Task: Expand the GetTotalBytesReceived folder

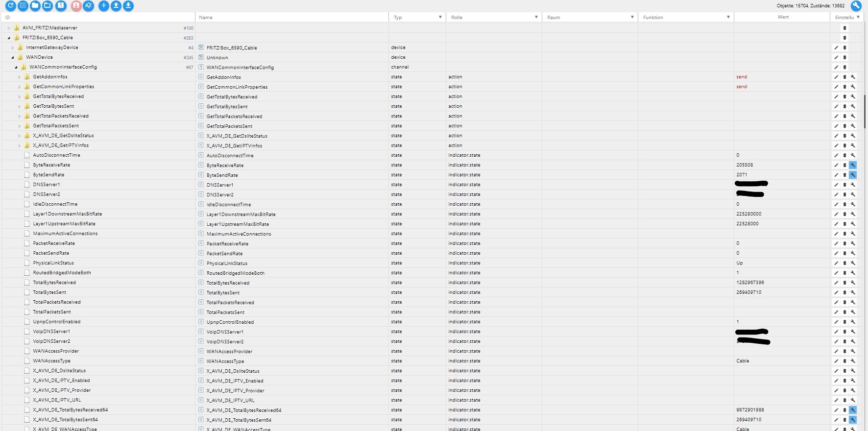Action: [20, 96]
